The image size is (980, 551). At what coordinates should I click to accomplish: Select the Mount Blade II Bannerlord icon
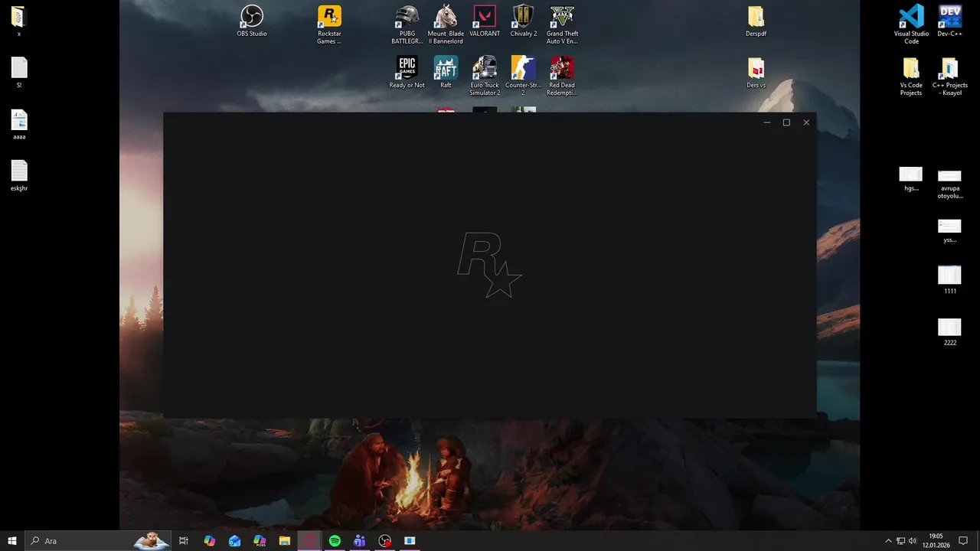point(446,24)
